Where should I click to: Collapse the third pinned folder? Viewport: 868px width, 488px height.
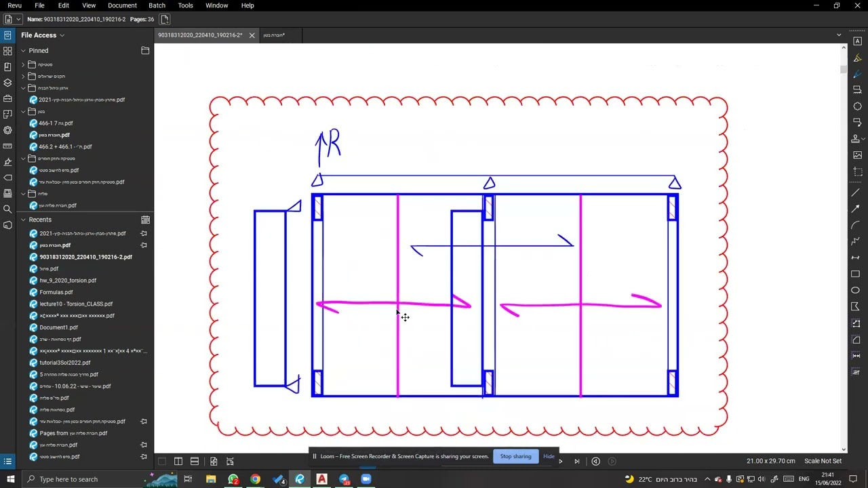coord(23,88)
